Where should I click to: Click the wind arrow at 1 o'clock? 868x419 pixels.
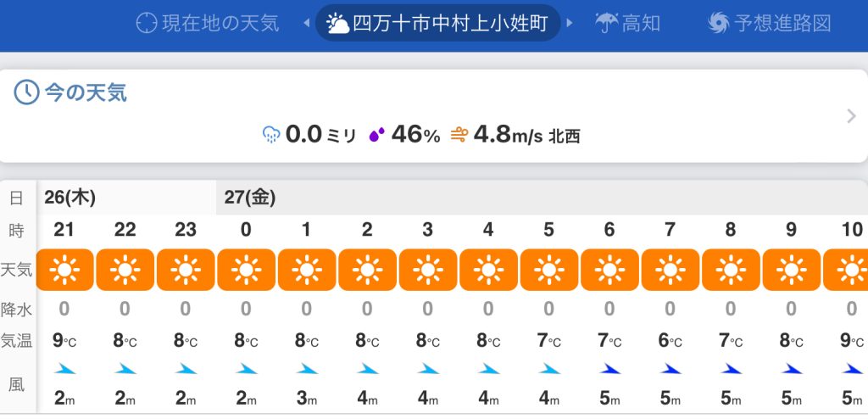pyautogui.click(x=307, y=369)
